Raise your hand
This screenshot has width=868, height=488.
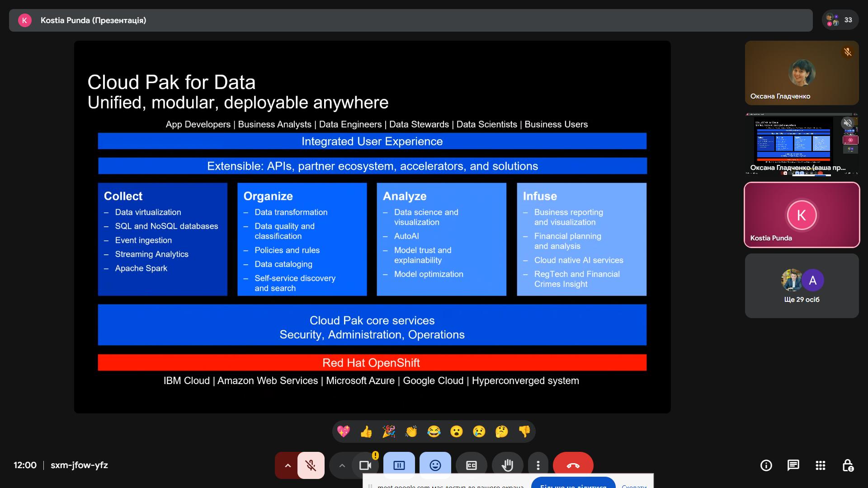pyautogui.click(x=507, y=465)
